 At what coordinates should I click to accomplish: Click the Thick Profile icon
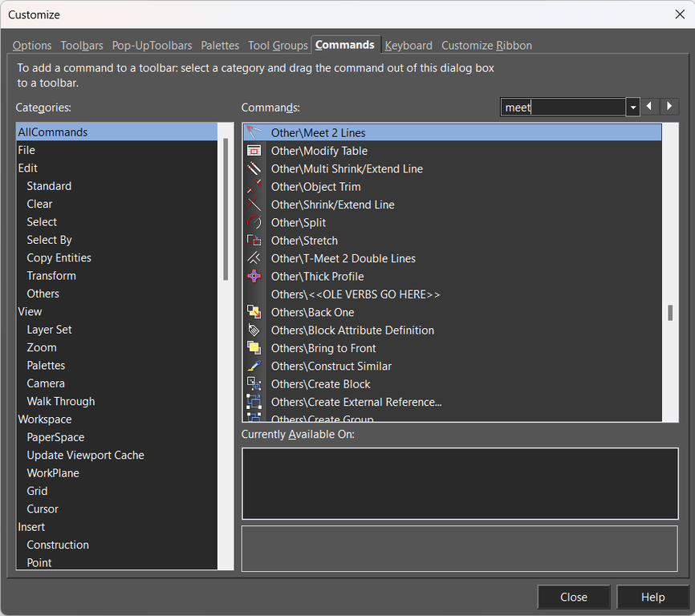[x=254, y=276]
